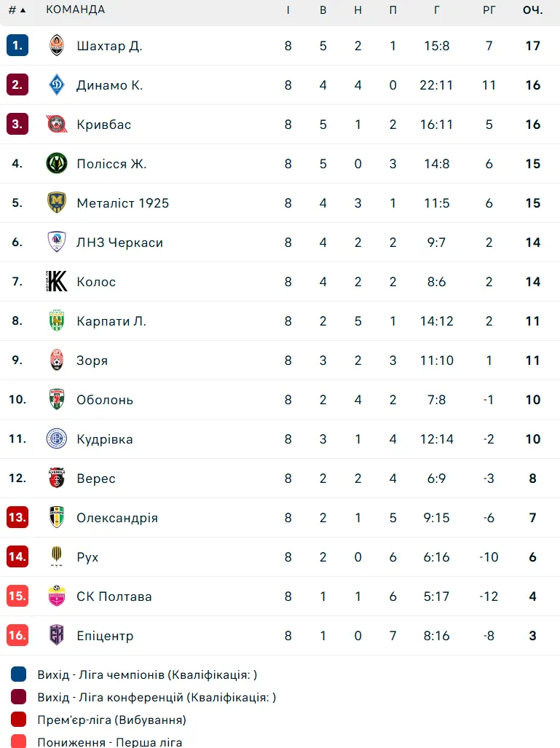Click the Shakhtar D. club crest icon

point(57,46)
